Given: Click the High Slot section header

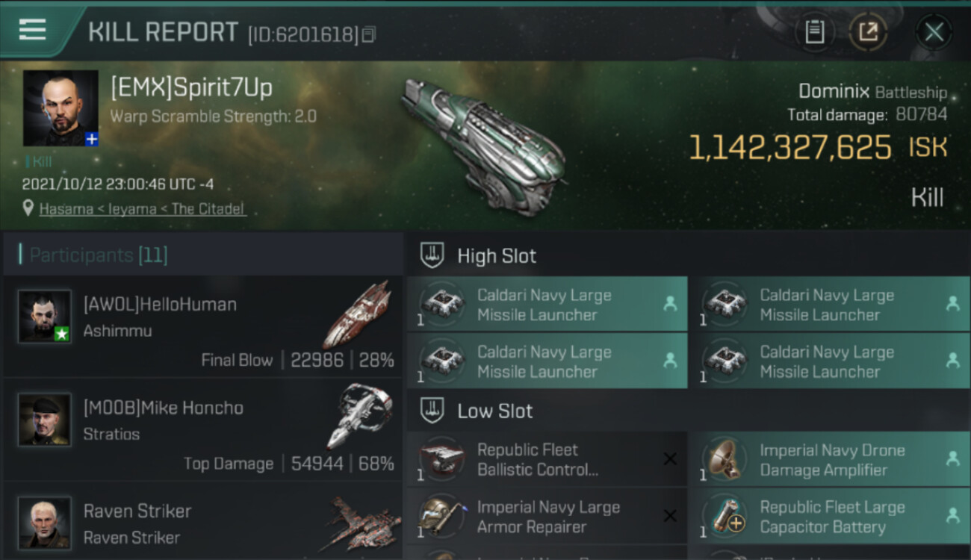Looking at the screenshot, I should [x=497, y=256].
